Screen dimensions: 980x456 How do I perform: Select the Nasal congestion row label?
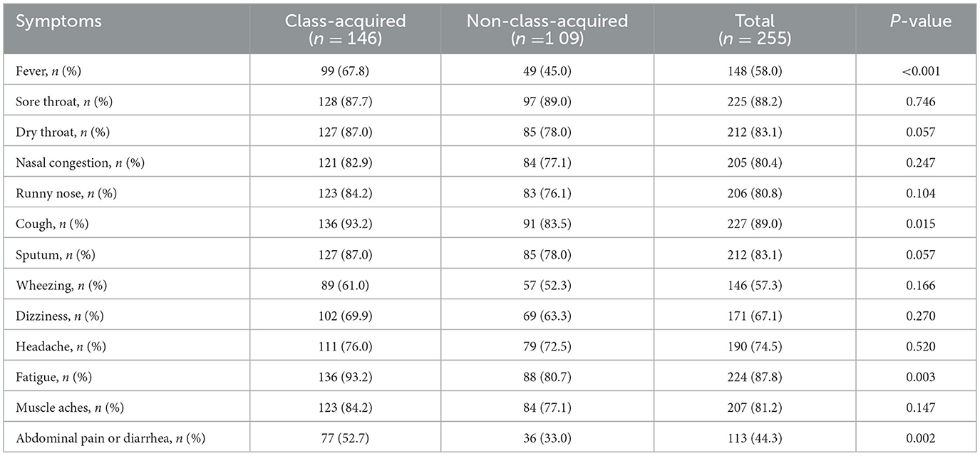pos(80,162)
